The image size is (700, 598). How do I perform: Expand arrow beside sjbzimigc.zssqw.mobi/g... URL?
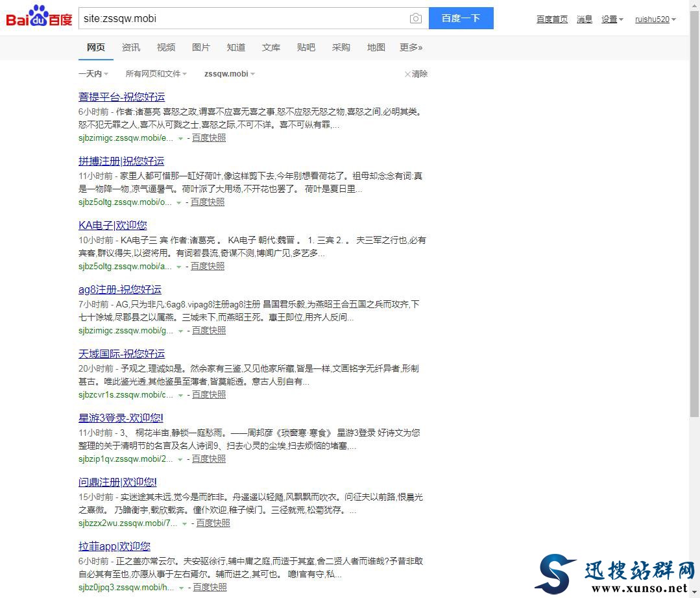point(181,331)
